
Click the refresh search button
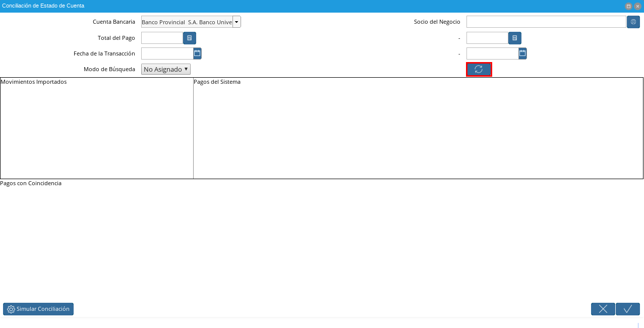coord(479,69)
